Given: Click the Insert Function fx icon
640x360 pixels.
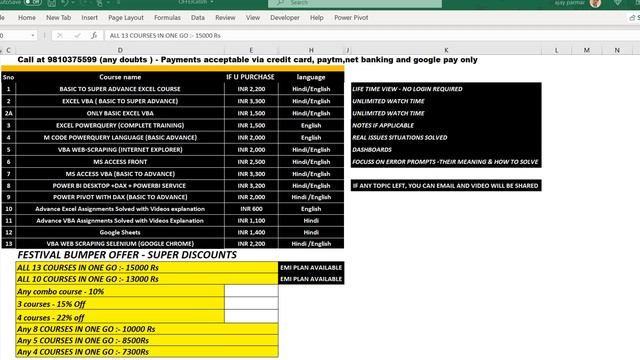Looking at the screenshot, I should (x=94, y=36).
